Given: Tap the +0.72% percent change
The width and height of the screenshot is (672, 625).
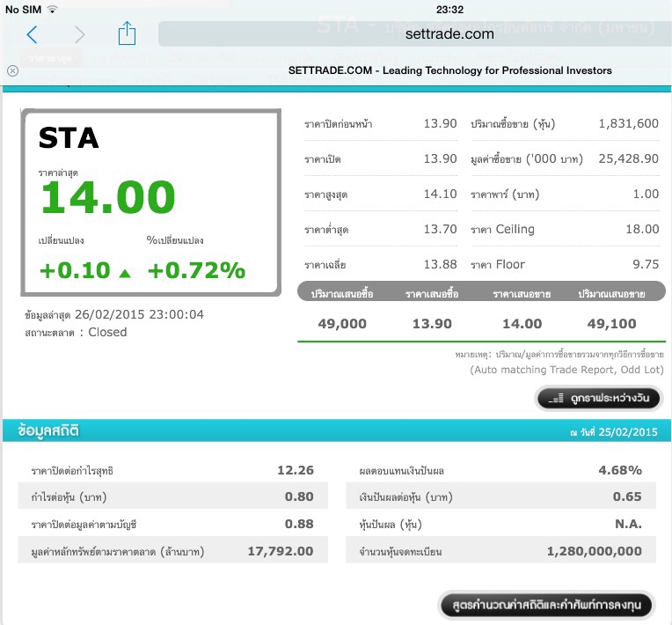Looking at the screenshot, I should tap(196, 270).
